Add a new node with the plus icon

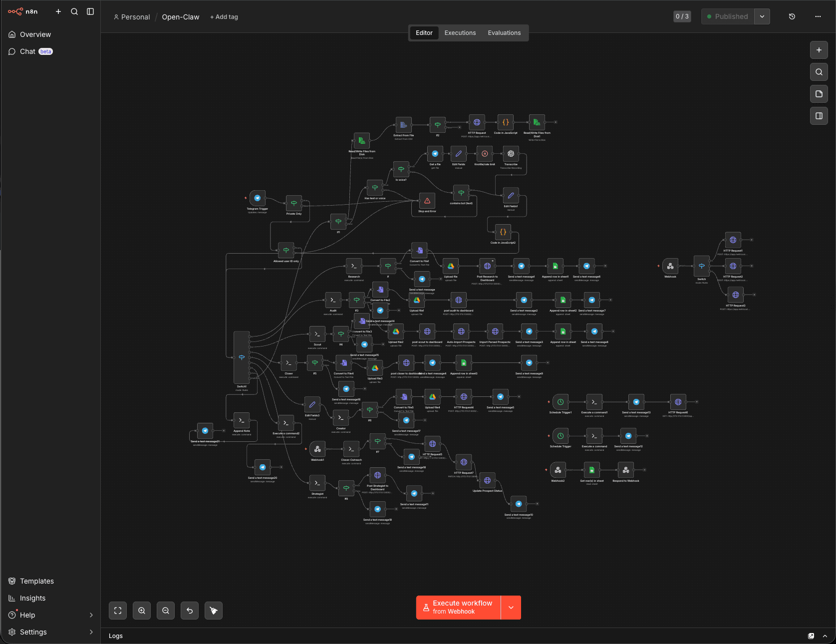[819, 50]
